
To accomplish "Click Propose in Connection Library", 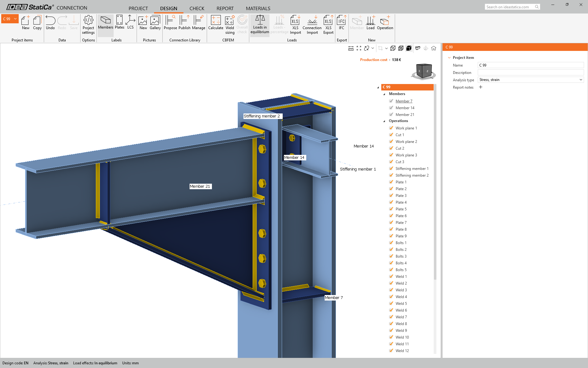I will pos(170,22).
